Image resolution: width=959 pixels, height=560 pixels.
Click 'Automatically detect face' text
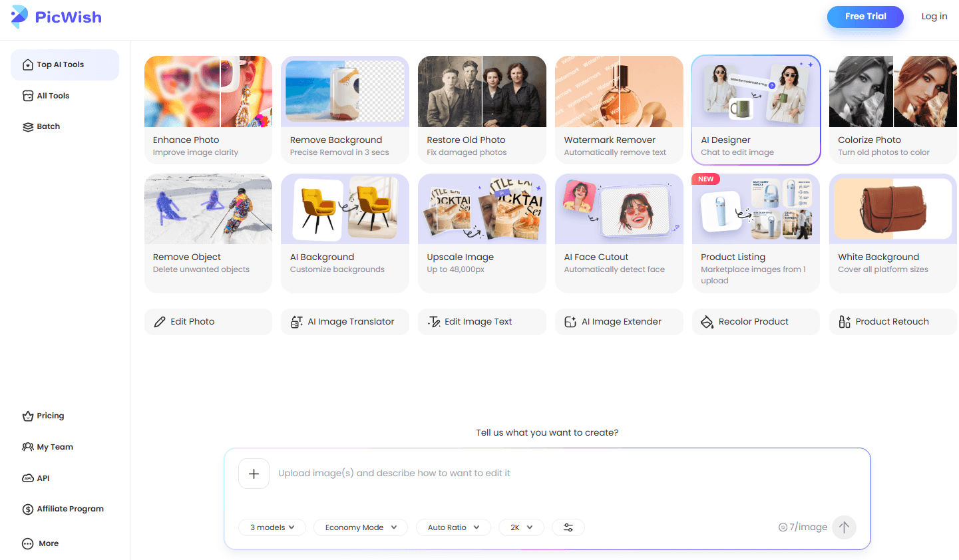(x=614, y=269)
